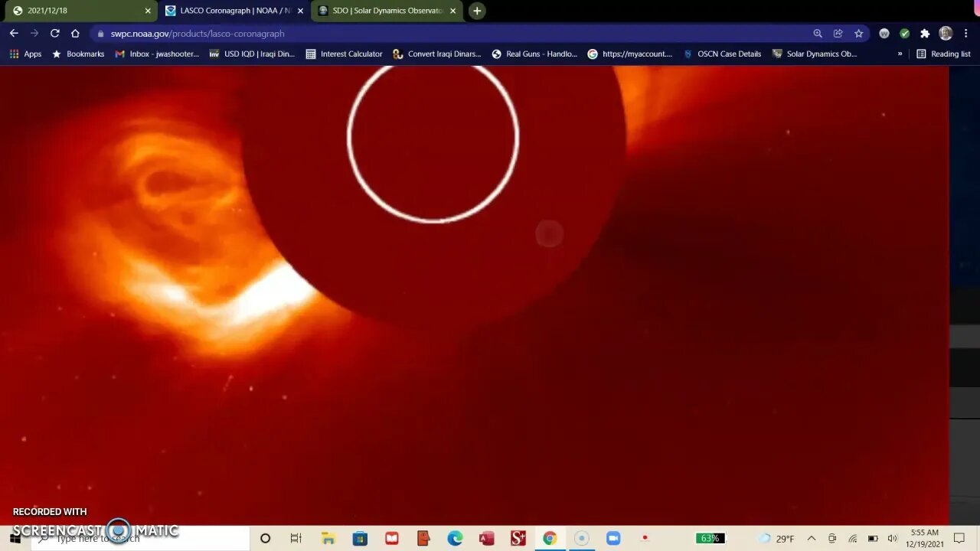Open the Reading list
Viewport: 980px width, 551px height.
point(943,54)
